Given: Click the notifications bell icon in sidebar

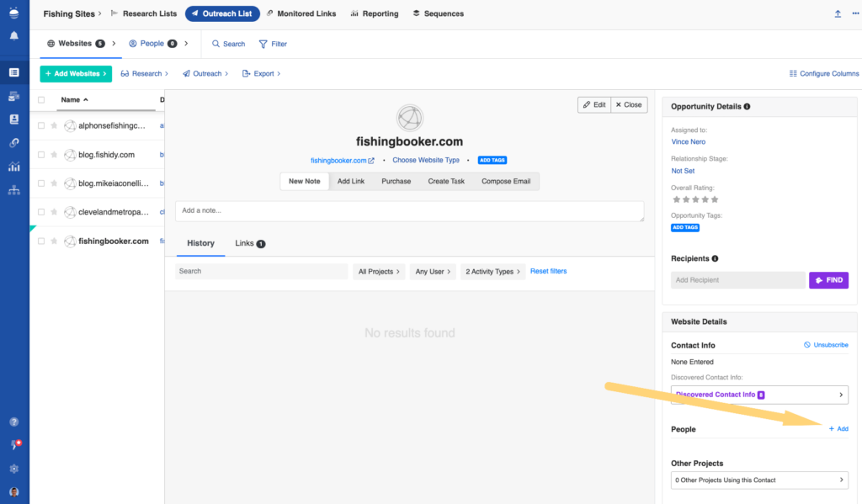Looking at the screenshot, I should coord(14,36).
